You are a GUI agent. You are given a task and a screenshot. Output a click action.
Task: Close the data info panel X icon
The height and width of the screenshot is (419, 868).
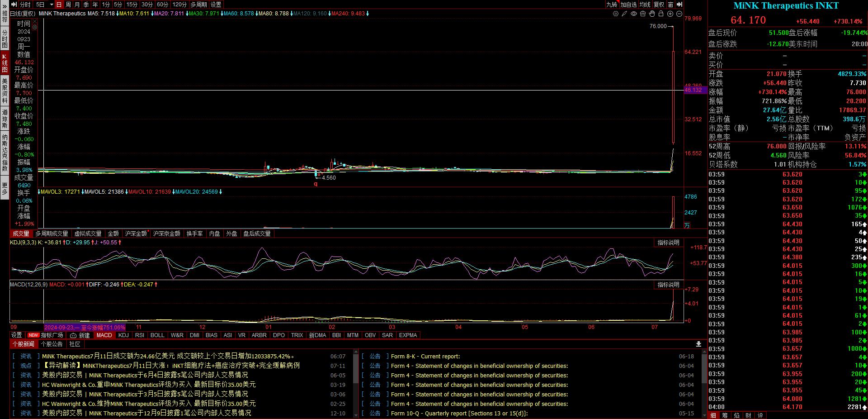coord(34,21)
